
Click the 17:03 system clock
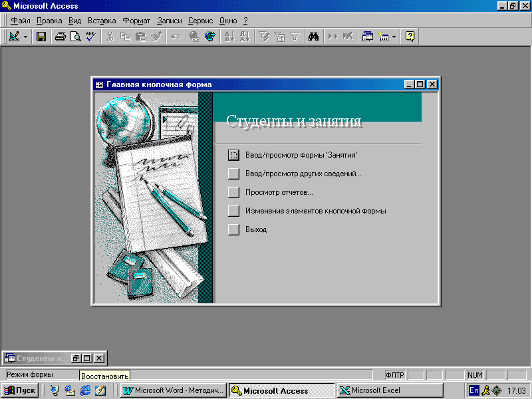(517, 390)
